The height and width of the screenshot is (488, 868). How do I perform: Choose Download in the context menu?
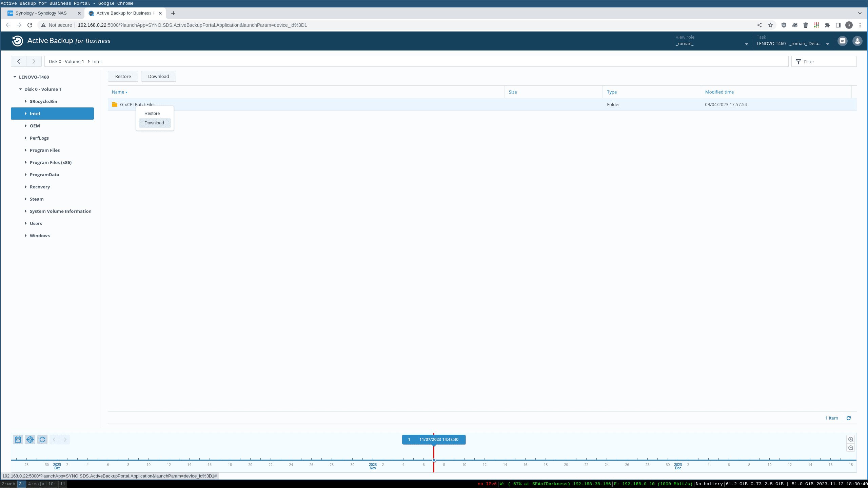pos(155,123)
